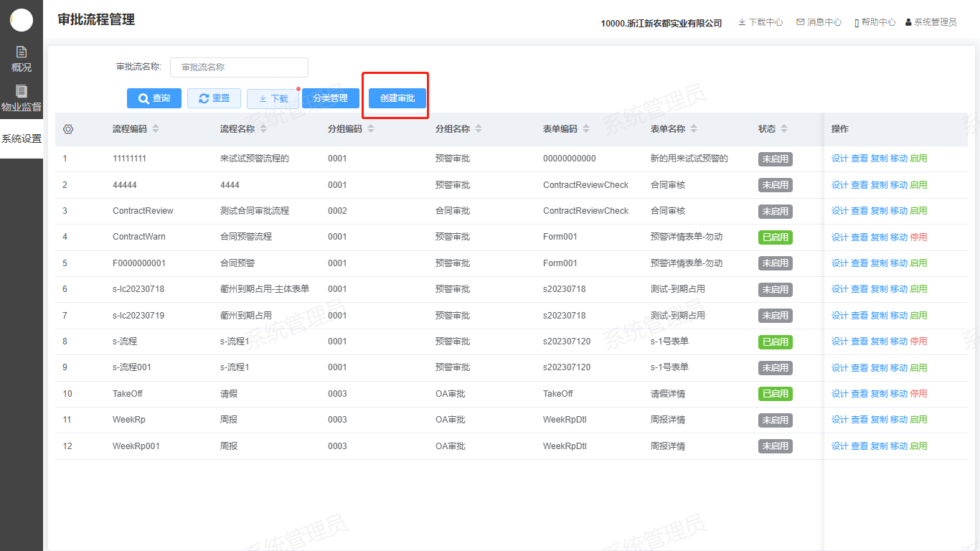Sort table by 表单编码 column

586,129
